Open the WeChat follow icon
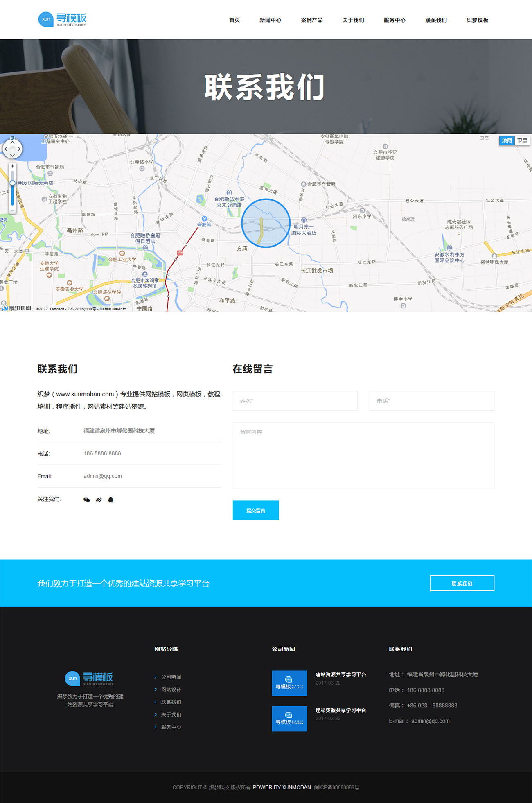The image size is (532, 803). (86, 500)
